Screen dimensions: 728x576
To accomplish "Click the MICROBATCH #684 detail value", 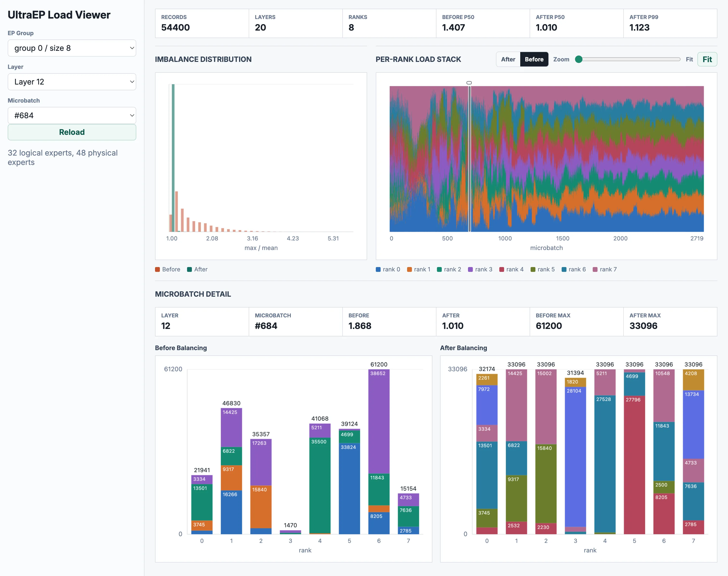I will coord(266,326).
